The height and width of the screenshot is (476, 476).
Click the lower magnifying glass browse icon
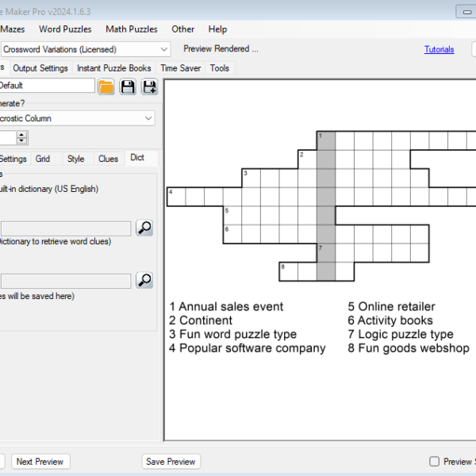coord(144,280)
